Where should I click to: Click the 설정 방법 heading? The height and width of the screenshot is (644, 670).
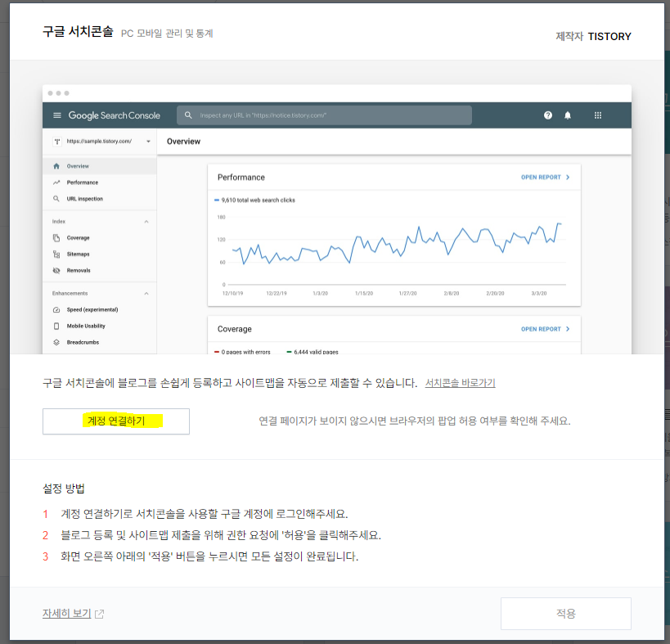64,489
